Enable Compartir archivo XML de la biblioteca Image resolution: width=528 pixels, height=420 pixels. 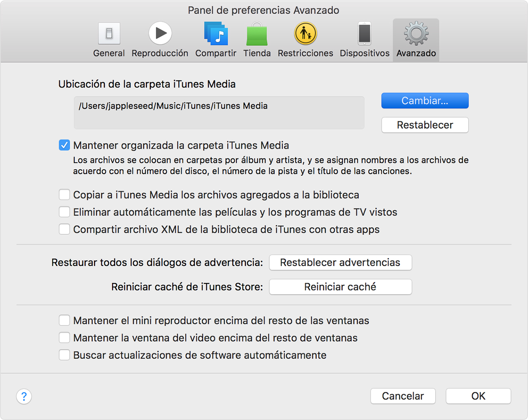pos(64,229)
